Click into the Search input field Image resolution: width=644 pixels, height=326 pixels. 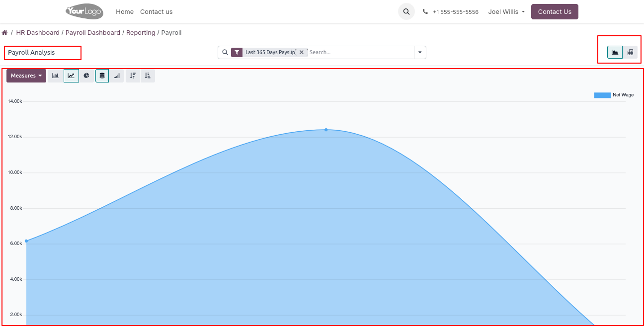click(x=360, y=52)
